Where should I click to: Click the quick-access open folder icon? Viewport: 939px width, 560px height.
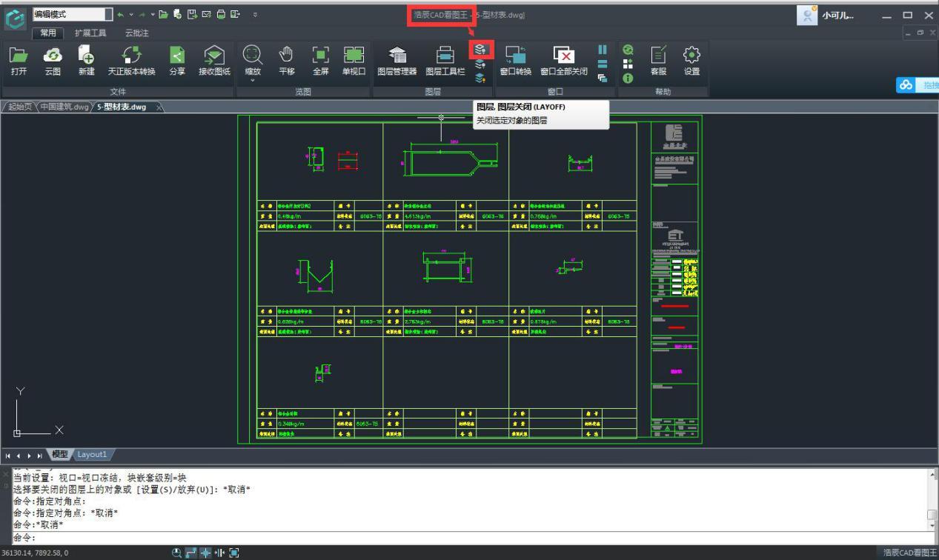click(164, 14)
